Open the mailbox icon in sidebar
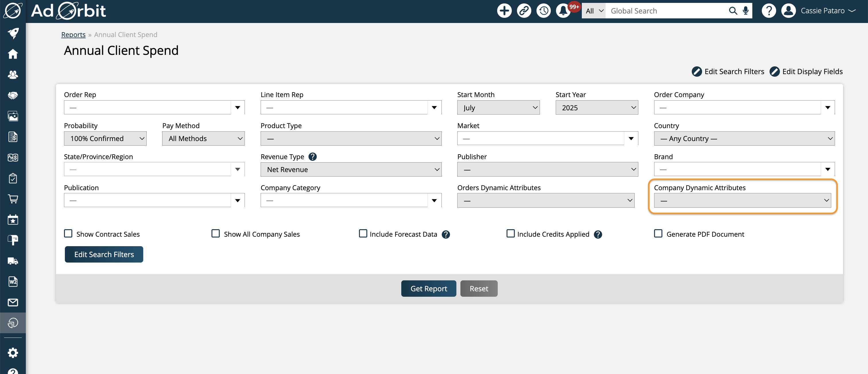Viewport: 868px width, 374px height. [13, 240]
